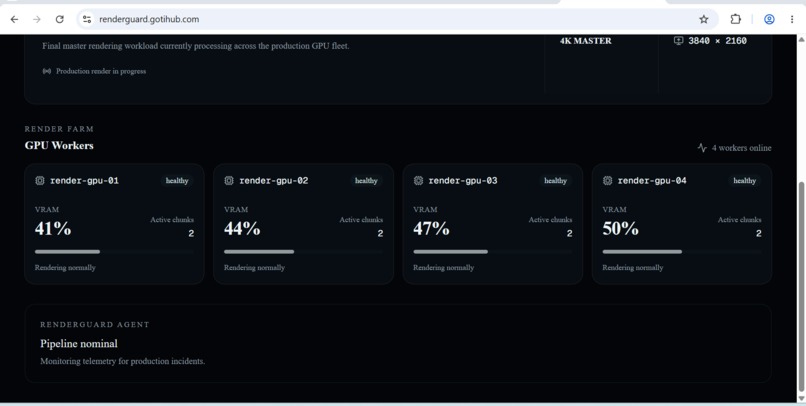Click the 4 workers online text

pyautogui.click(x=741, y=148)
